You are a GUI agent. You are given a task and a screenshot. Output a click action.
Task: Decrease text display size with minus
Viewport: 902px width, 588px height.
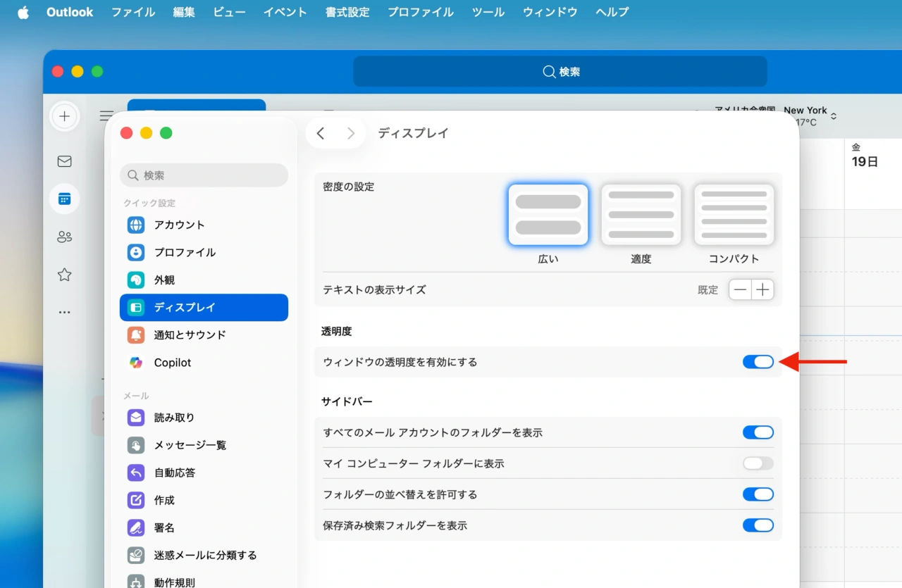[740, 289]
